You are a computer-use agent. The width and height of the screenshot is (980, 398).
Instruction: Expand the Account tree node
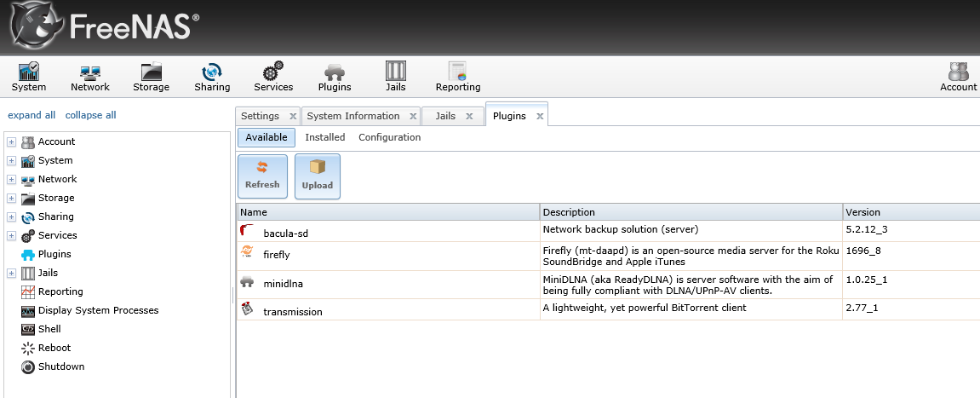(x=11, y=142)
